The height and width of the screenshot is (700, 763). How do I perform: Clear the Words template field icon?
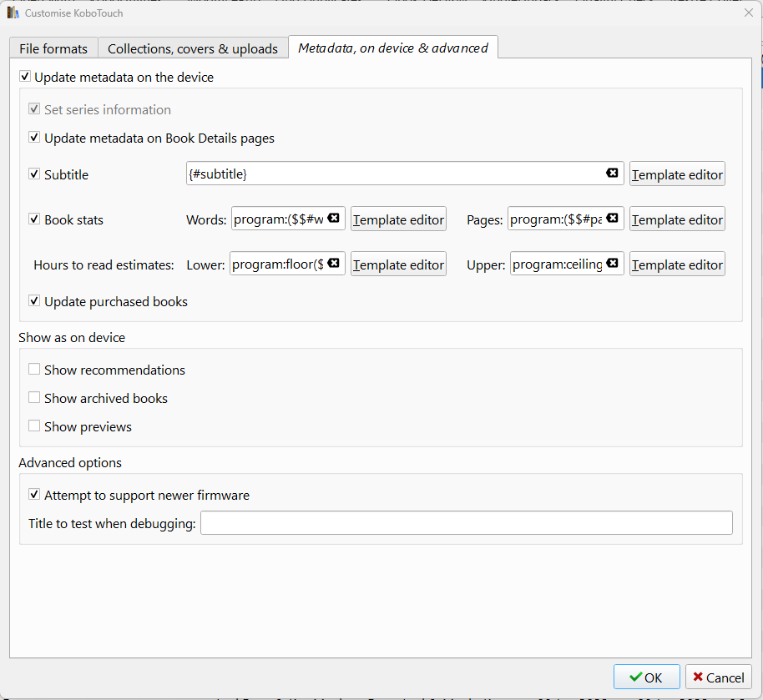point(333,219)
